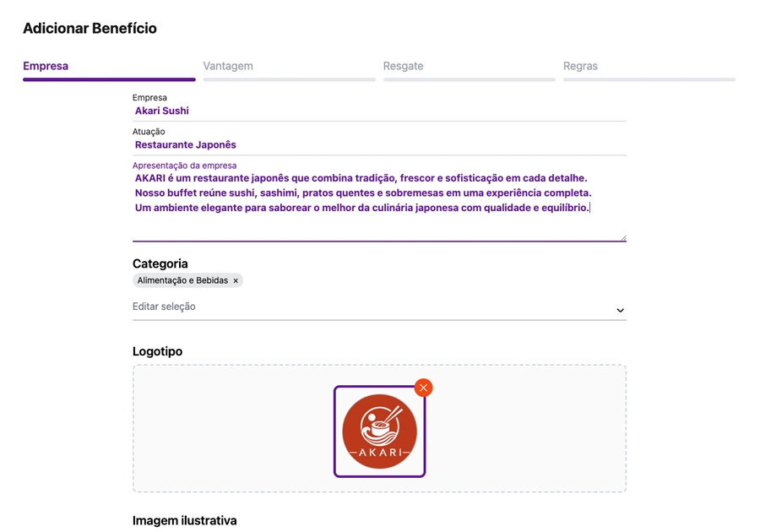Select the AKARI logo thumbnail
760x532 pixels.
pyautogui.click(x=379, y=432)
